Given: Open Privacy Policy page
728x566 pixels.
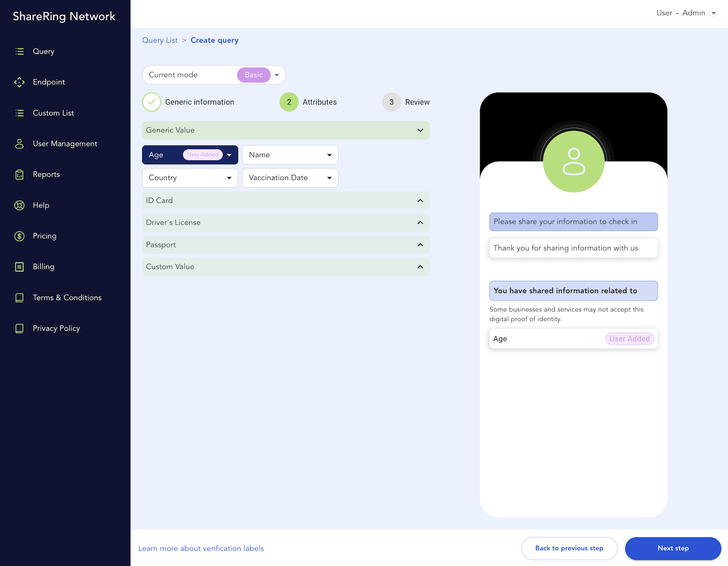Looking at the screenshot, I should pos(56,328).
